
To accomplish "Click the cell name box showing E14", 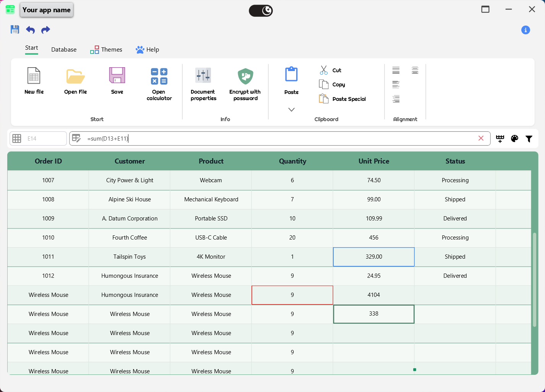I will (x=38, y=139).
